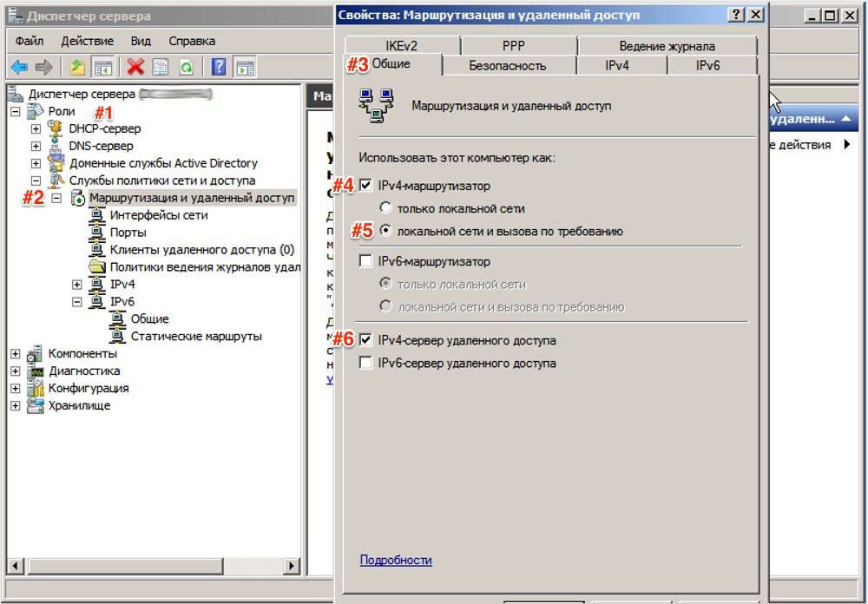Image resolution: width=868 pixels, height=604 pixels.
Task: Click the Диагностика node icon
Action: pos(35,371)
